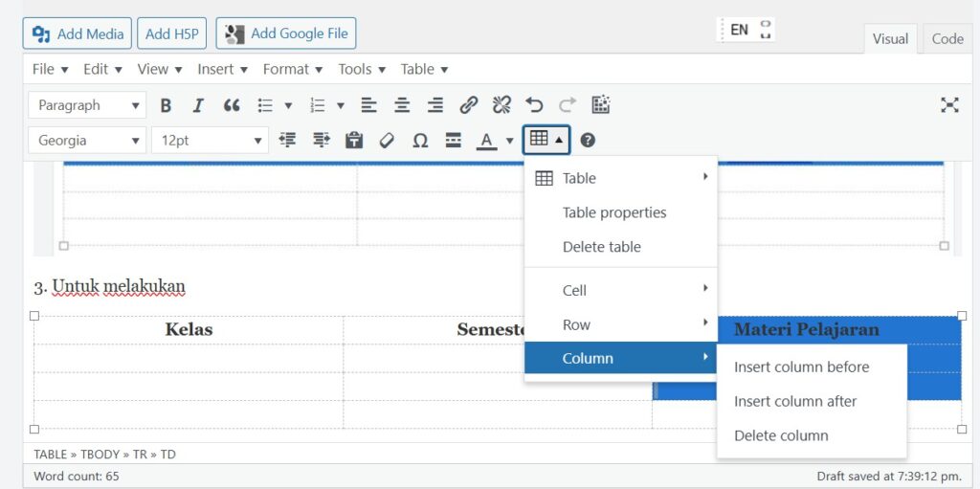This screenshot has width=980, height=489.
Task: Click the Add Media button
Action: pos(78,33)
